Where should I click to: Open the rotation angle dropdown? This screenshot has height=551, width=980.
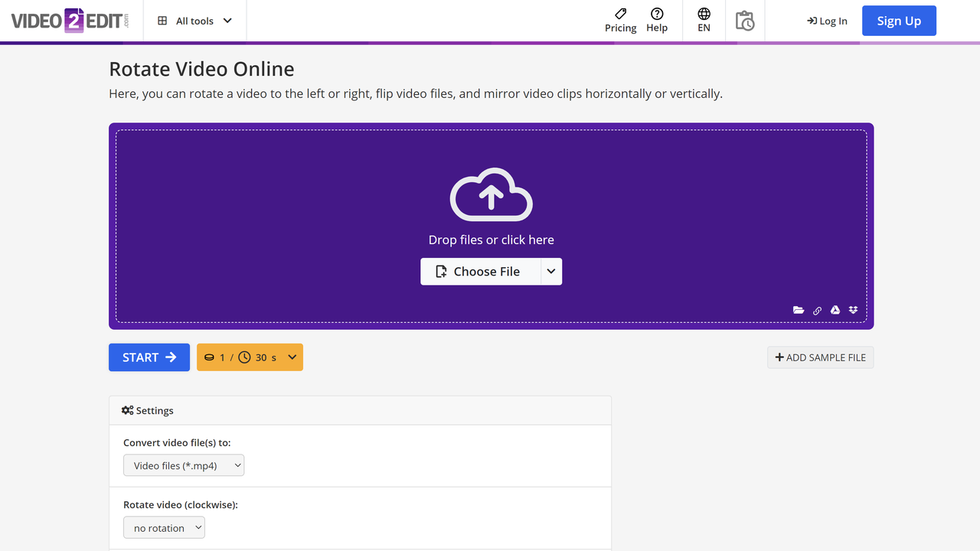click(164, 527)
